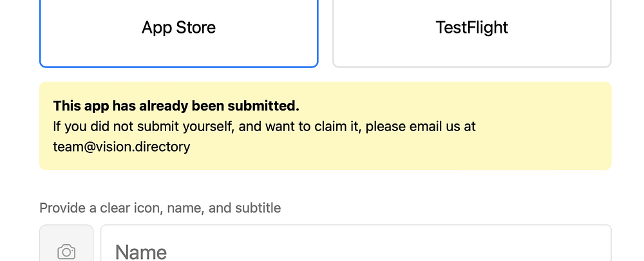Choose the TestFlight option

pyautogui.click(x=471, y=28)
